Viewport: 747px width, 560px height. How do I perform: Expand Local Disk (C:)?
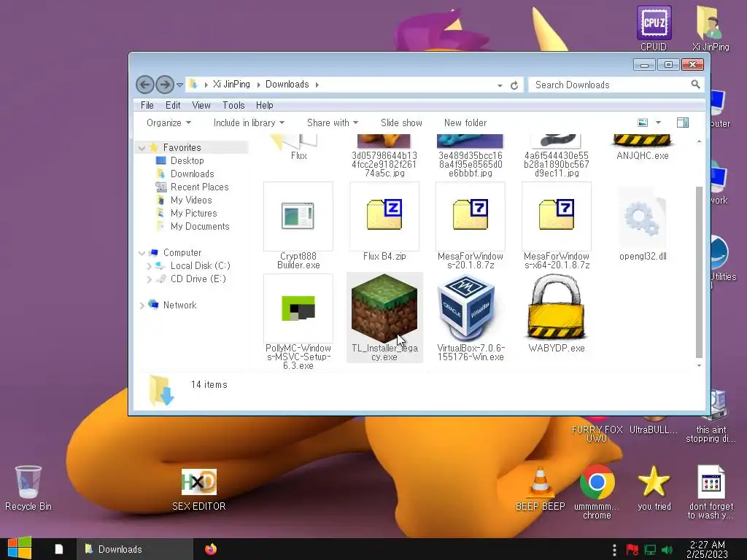point(149,266)
